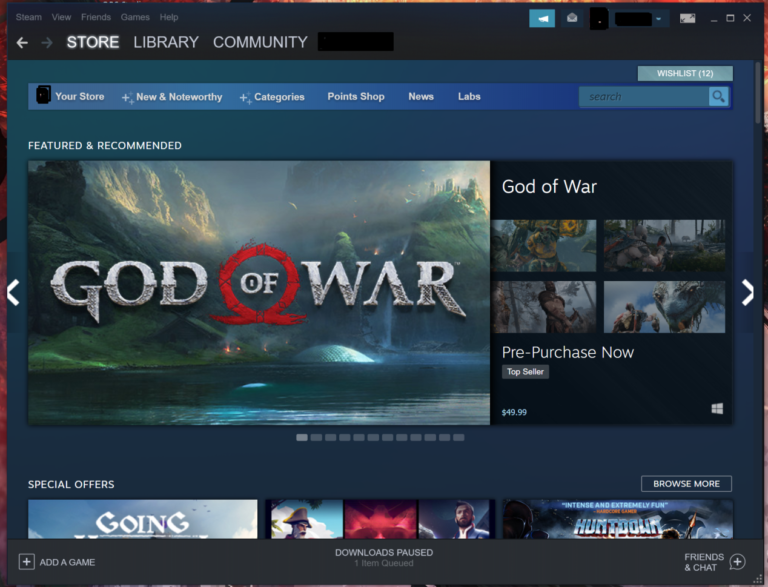The width and height of the screenshot is (768, 587).
Task: Open the announcements megaphone icon
Action: [x=542, y=19]
